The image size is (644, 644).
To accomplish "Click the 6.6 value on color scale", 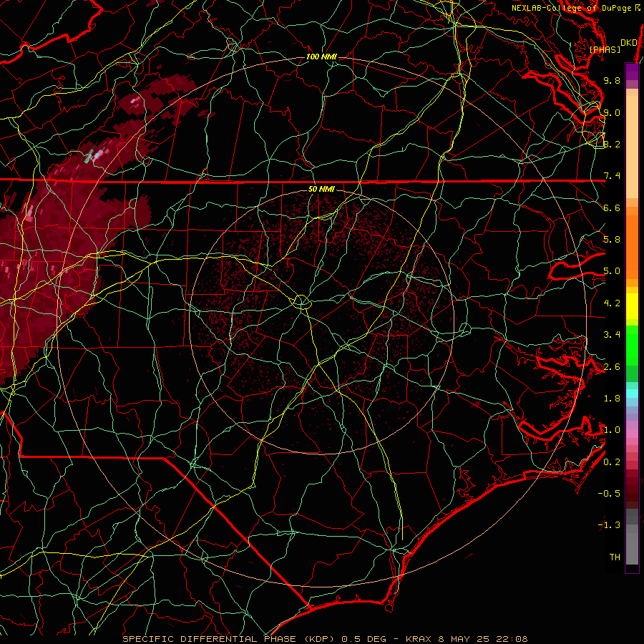I will (x=612, y=208).
